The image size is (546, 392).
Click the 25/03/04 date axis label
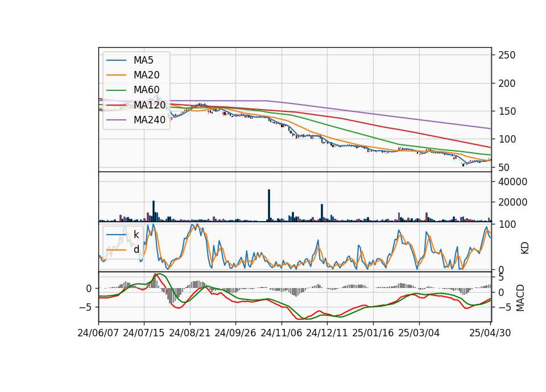pos(419,333)
